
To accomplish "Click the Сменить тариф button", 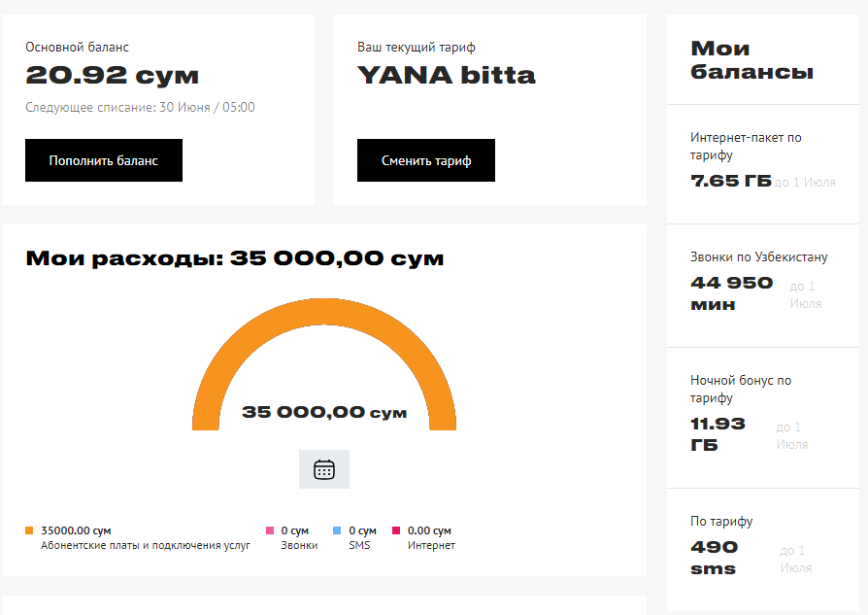I will (425, 160).
